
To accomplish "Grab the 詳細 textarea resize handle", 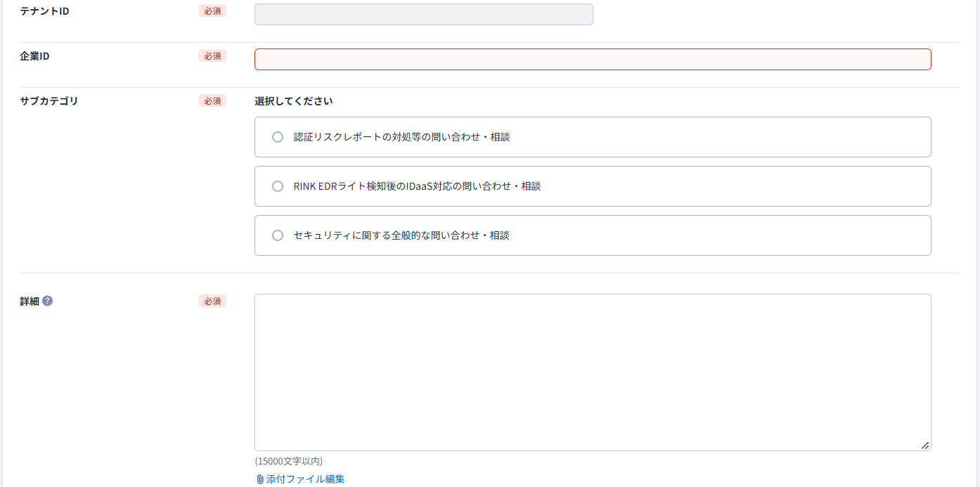I will pyautogui.click(x=925, y=445).
